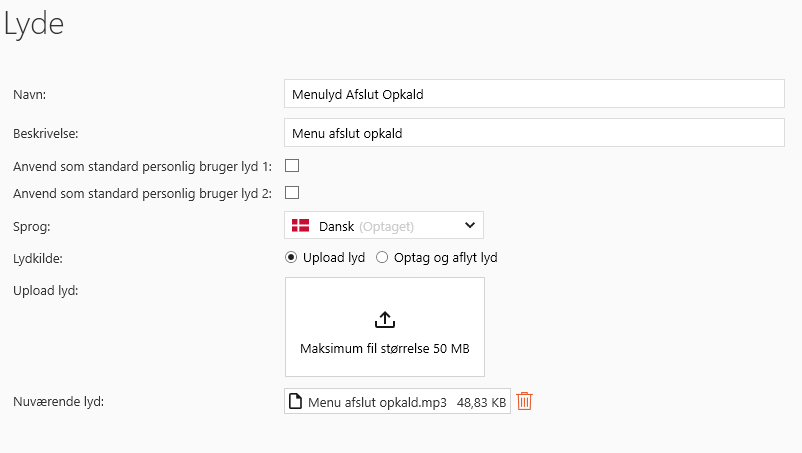Expand the Sprog dropdown chevron
Image resolution: width=802 pixels, height=453 pixels.
(x=470, y=226)
